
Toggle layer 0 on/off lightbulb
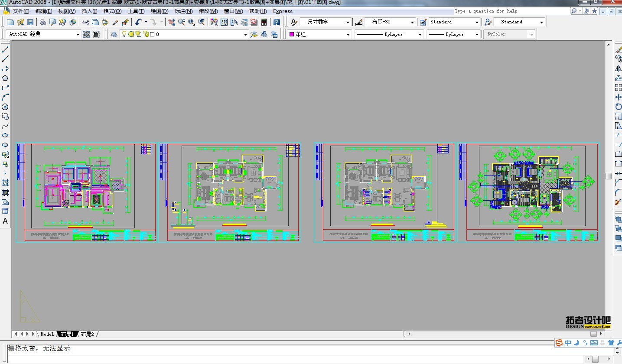pos(124,34)
